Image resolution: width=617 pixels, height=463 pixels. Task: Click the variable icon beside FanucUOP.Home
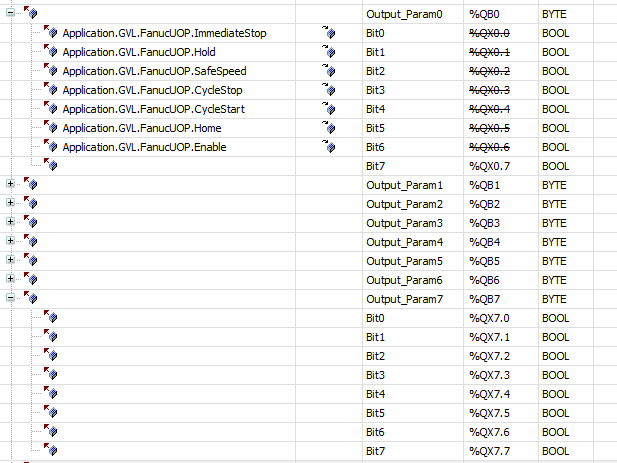[x=51, y=128]
